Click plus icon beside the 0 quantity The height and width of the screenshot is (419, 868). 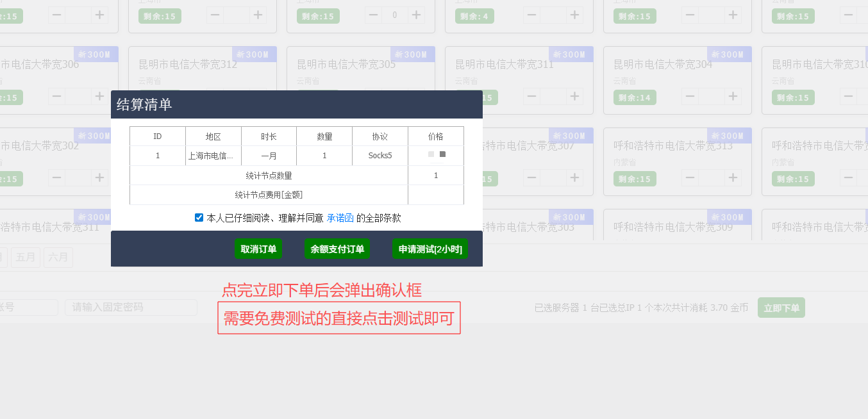416,15
